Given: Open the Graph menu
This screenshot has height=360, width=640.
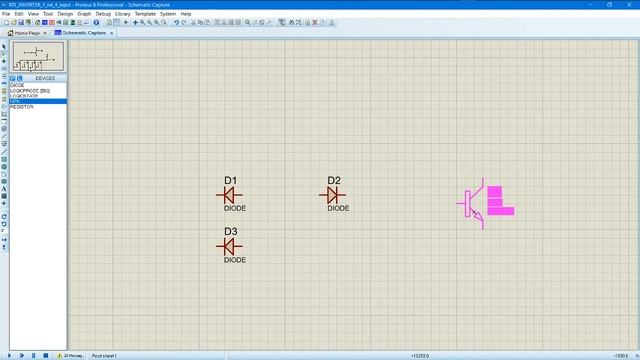Looking at the screenshot, I should coord(84,14).
